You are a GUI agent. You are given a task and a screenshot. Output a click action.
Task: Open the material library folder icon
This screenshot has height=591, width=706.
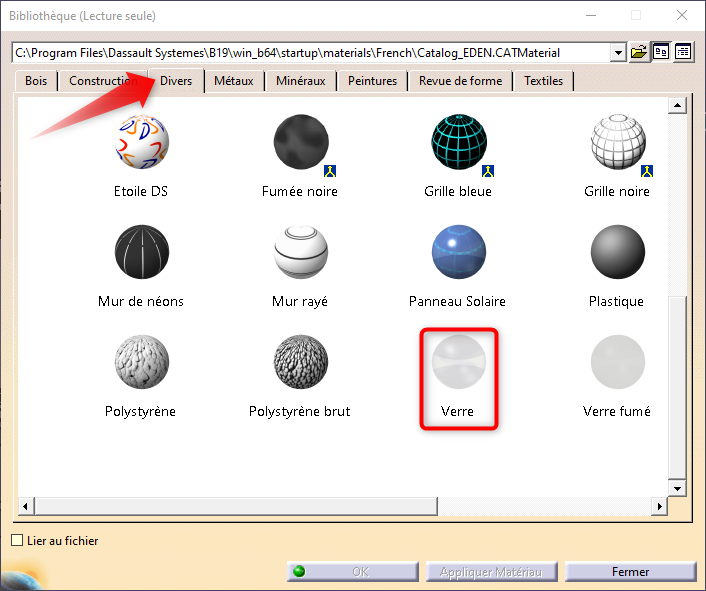click(639, 52)
